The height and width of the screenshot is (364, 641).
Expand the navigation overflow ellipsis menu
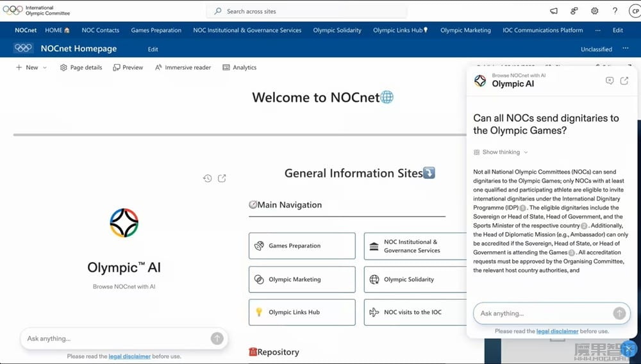pos(597,30)
